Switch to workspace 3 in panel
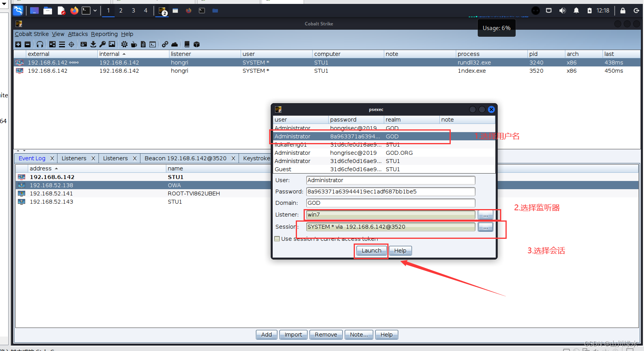 point(133,11)
